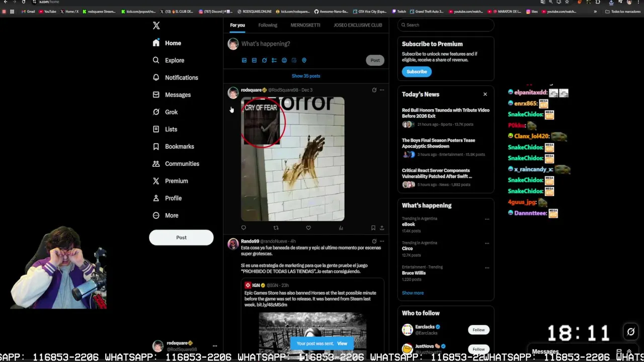Open Critical React Server Components news

tap(446, 177)
